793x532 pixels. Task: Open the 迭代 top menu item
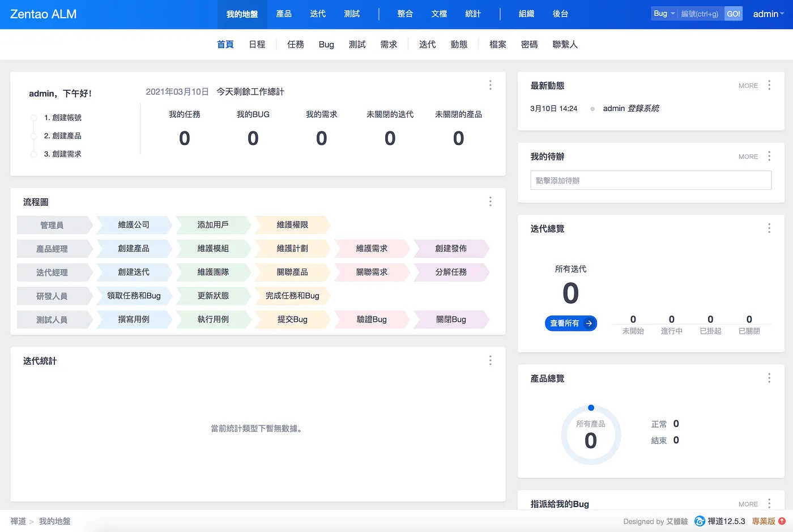click(x=318, y=14)
